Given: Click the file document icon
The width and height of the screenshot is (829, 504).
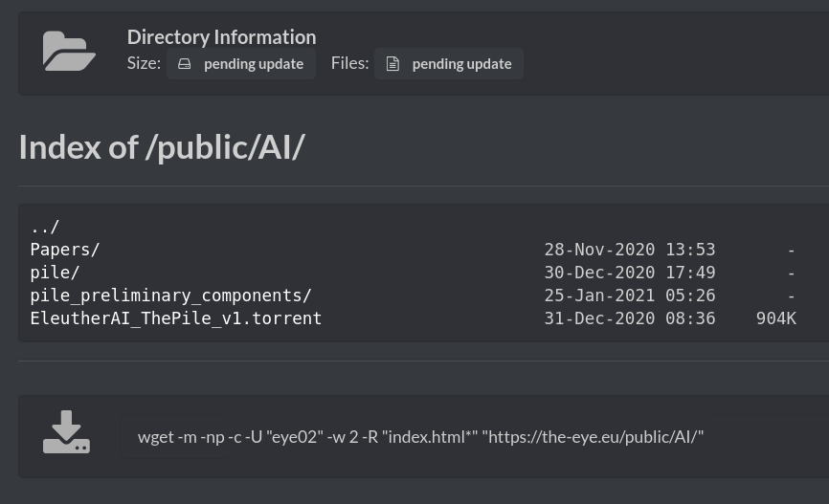Looking at the screenshot, I should point(392,64).
